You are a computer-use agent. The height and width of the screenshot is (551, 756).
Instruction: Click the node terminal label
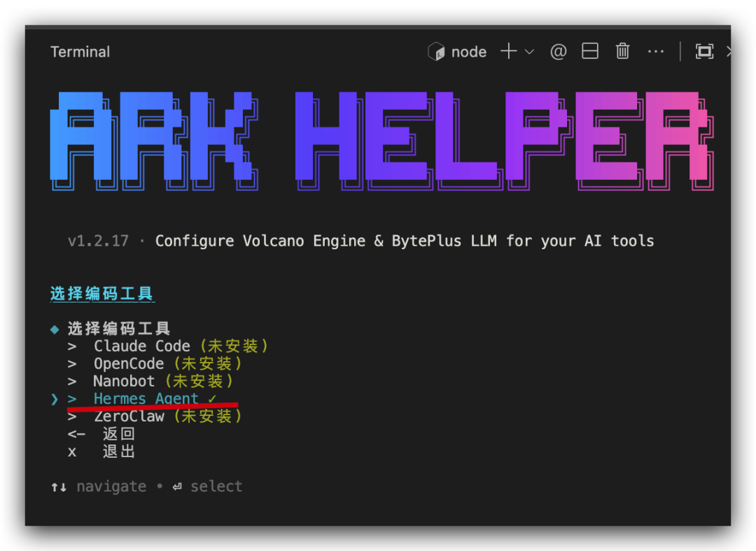[x=468, y=52]
